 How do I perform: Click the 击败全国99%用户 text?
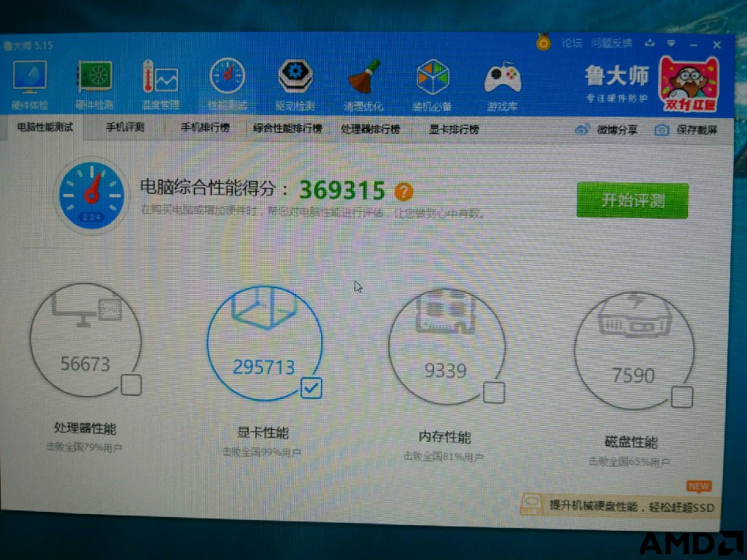pyautogui.click(x=262, y=452)
